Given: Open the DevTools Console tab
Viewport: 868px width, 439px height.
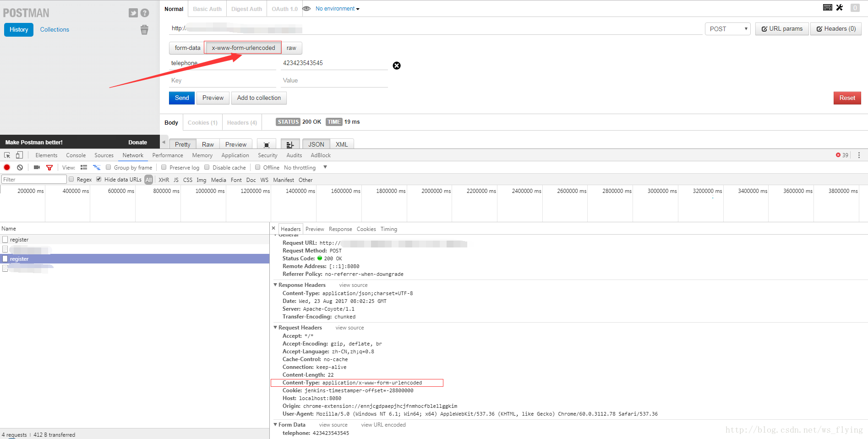Looking at the screenshot, I should (x=76, y=155).
